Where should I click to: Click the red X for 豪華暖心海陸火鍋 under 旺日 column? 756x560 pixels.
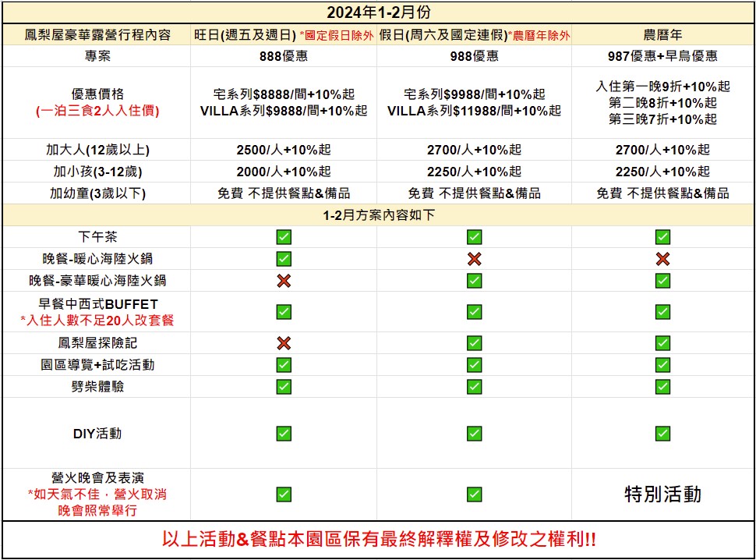click(284, 281)
